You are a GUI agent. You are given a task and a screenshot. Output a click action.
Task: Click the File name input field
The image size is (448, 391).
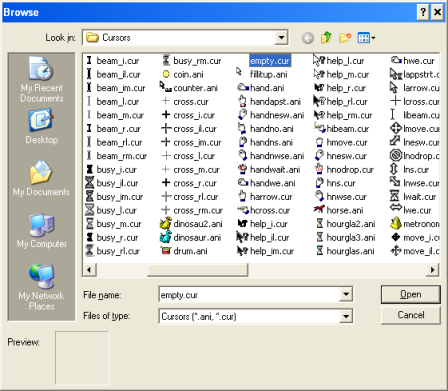pos(249,295)
